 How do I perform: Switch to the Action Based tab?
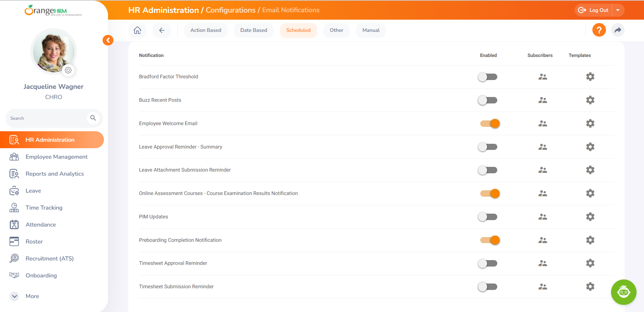click(x=205, y=30)
